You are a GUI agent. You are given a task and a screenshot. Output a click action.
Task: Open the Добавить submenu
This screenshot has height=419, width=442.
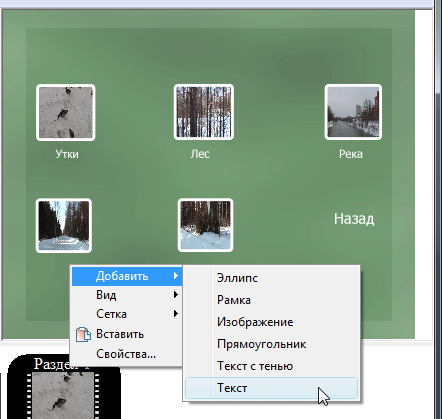[127, 276]
